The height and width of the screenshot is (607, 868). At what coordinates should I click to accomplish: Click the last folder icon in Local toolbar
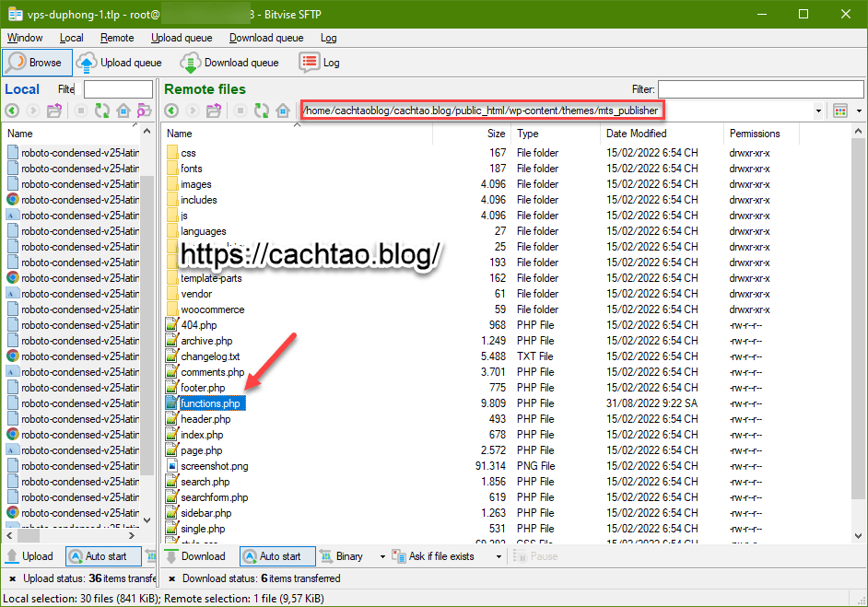pyautogui.click(x=145, y=111)
